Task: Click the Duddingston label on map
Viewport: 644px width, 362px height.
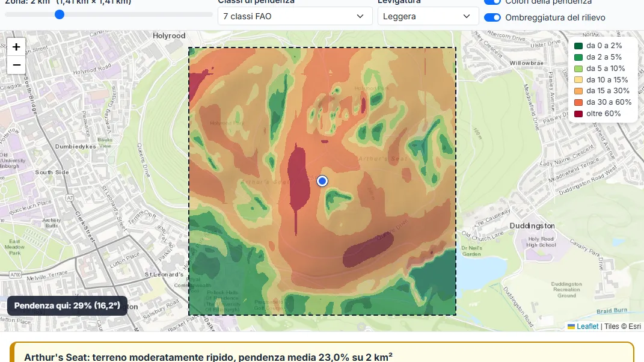Action: (x=532, y=225)
